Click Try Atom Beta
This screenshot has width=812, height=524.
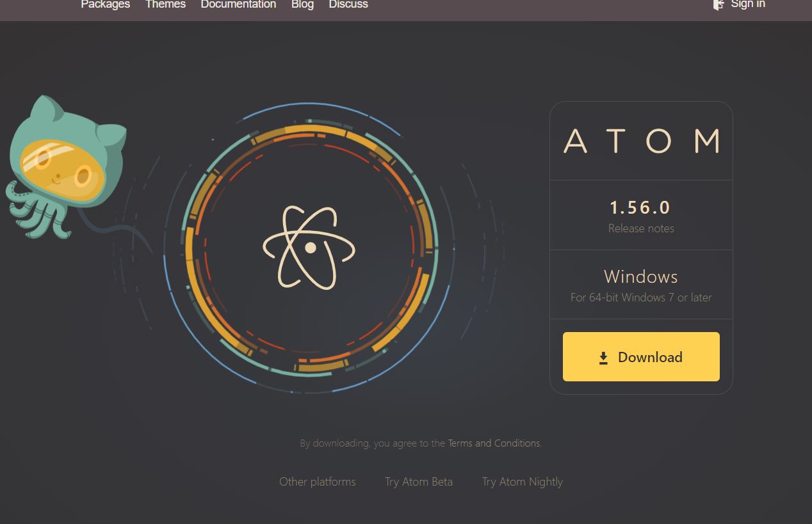click(419, 482)
